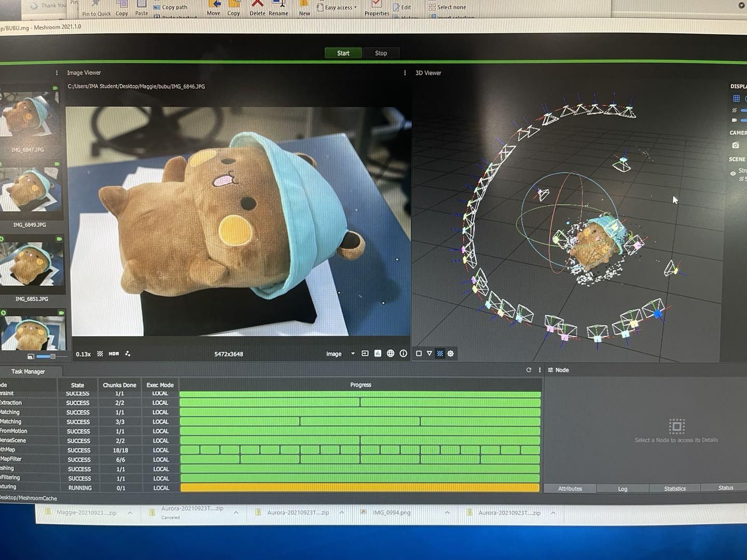Toggle visibility eye for scene item
The height and width of the screenshot is (560, 747).
733,174
